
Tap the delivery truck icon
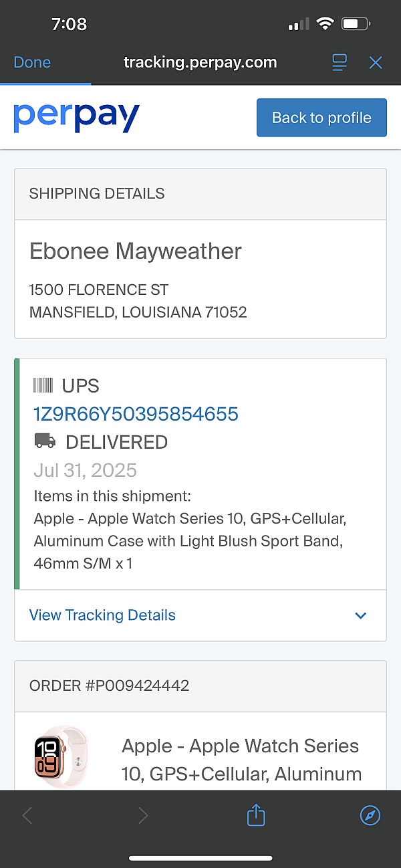tap(45, 441)
